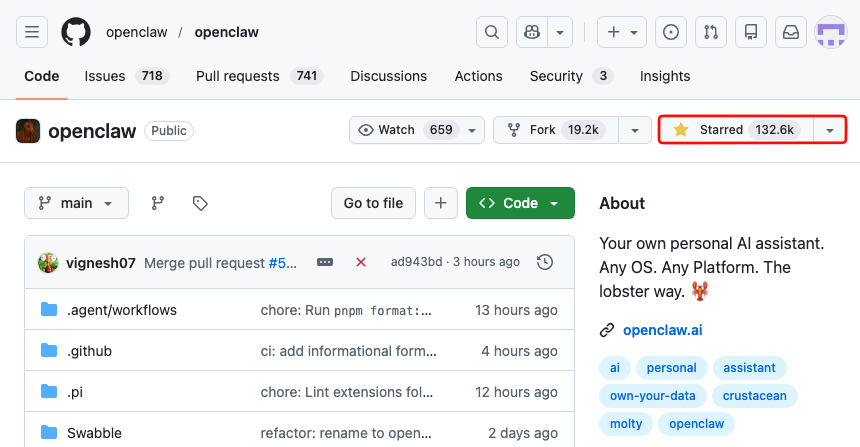Open the star lists dropdown arrow
The width and height of the screenshot is (860, 447).
pyautogui.click(x=830, y=130)
